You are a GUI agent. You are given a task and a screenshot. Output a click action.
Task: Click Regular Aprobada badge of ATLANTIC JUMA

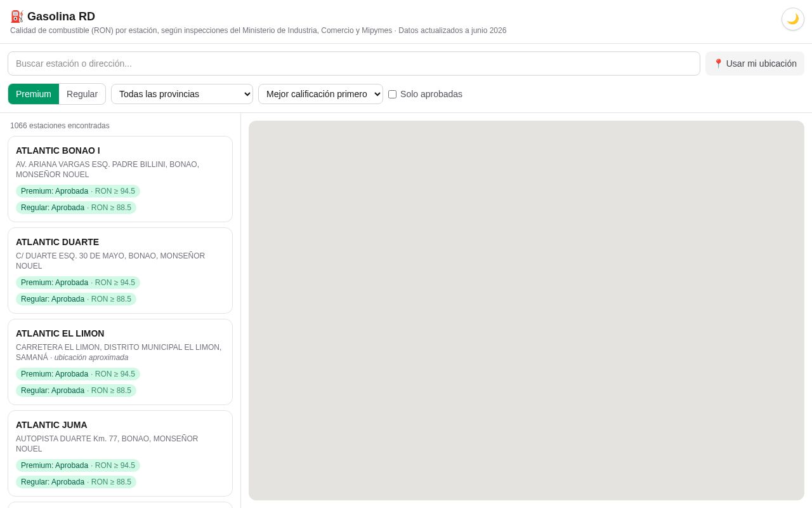point(76,482)
